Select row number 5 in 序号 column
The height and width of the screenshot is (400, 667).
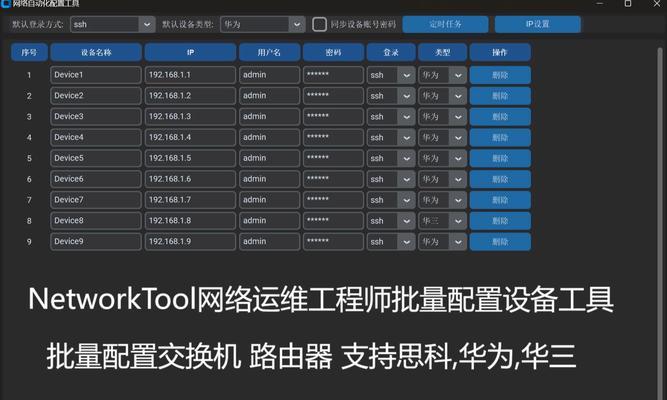pyautogui.click(x=29, y=158)
